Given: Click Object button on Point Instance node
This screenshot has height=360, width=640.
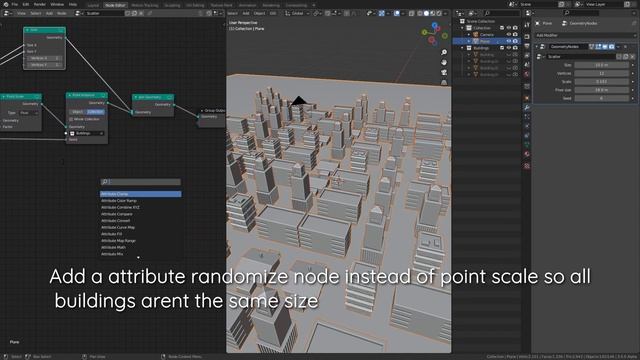Looking at the screenshot, I should point(78,112).
